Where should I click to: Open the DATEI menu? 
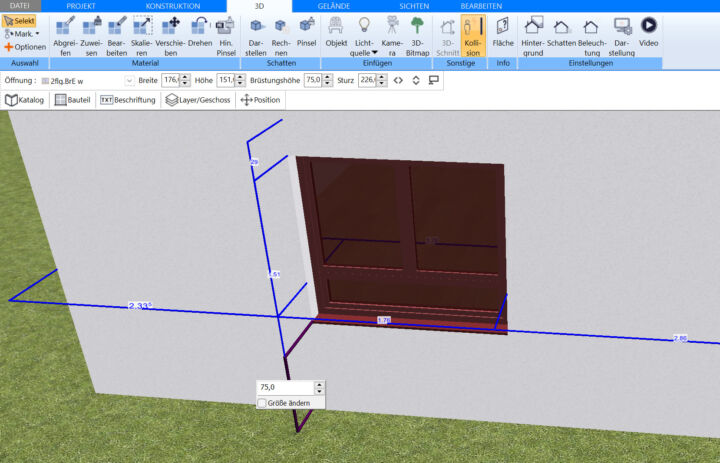pos(20,6)
